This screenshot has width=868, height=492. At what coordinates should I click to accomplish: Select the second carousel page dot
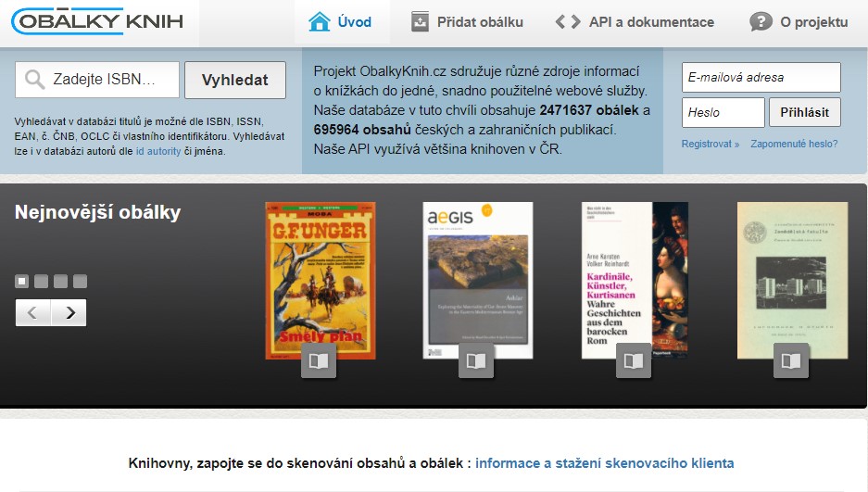pos(41,281)
